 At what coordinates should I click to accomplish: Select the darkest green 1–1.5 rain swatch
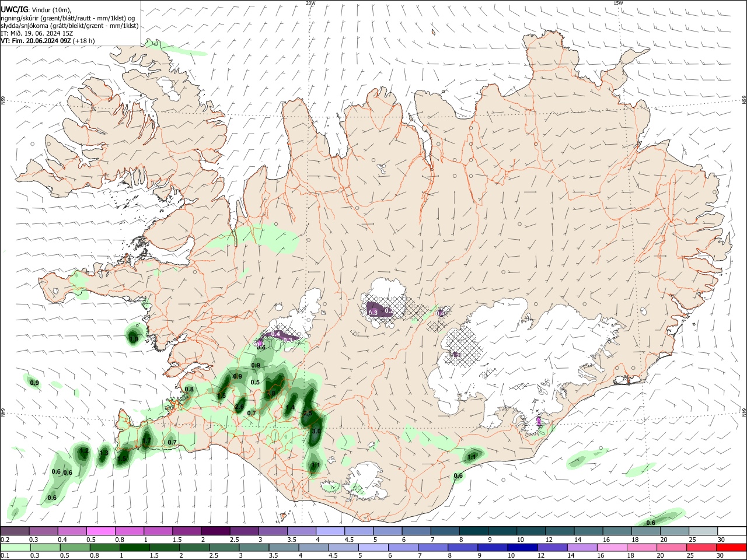pyautogui.click(x=134, y=548)
